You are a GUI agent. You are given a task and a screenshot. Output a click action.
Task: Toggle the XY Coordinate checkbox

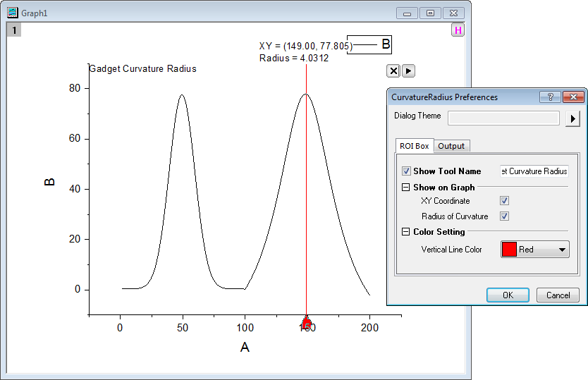(504, 201)
